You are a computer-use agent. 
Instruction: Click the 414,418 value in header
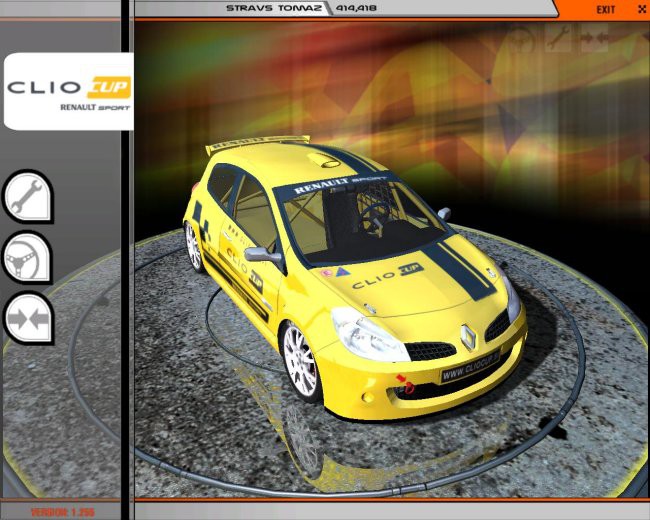(356, 8)
